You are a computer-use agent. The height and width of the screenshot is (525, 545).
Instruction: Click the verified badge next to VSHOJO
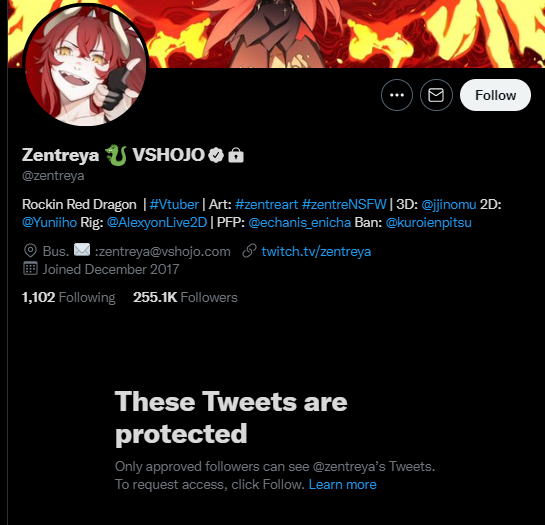[216, 155]
